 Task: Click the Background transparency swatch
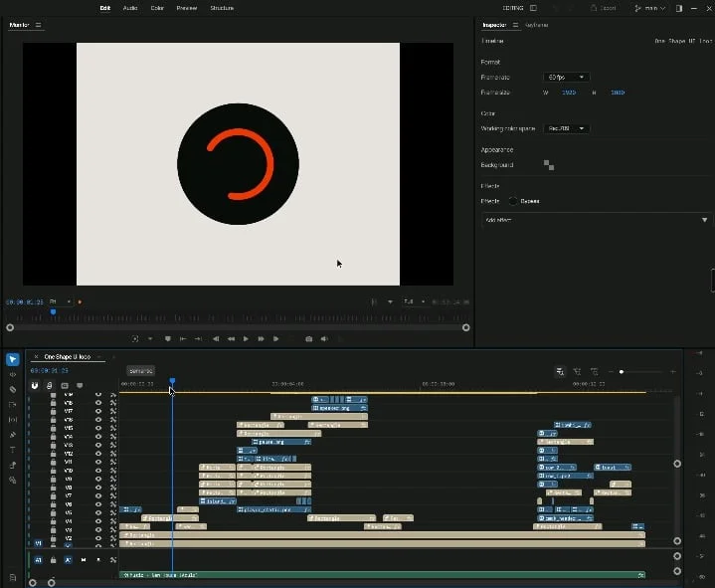coord(549,165)
